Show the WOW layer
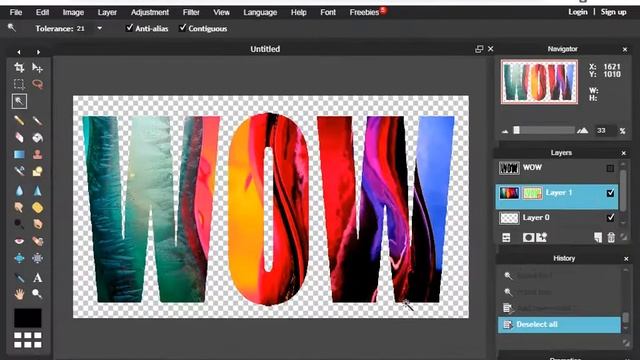The height and width of the screenshot is (360, 640). (x=610, y=168)
